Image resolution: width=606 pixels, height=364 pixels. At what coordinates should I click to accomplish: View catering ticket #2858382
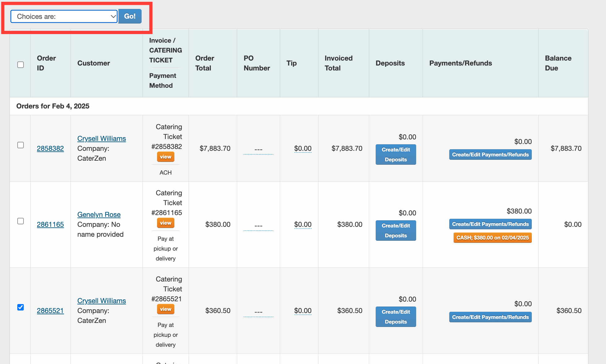tap(165, 157)
